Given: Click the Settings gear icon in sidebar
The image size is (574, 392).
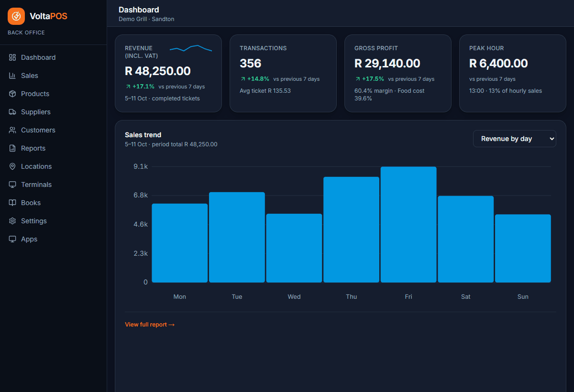Looking at the screenshot, I should pos(12,221).
